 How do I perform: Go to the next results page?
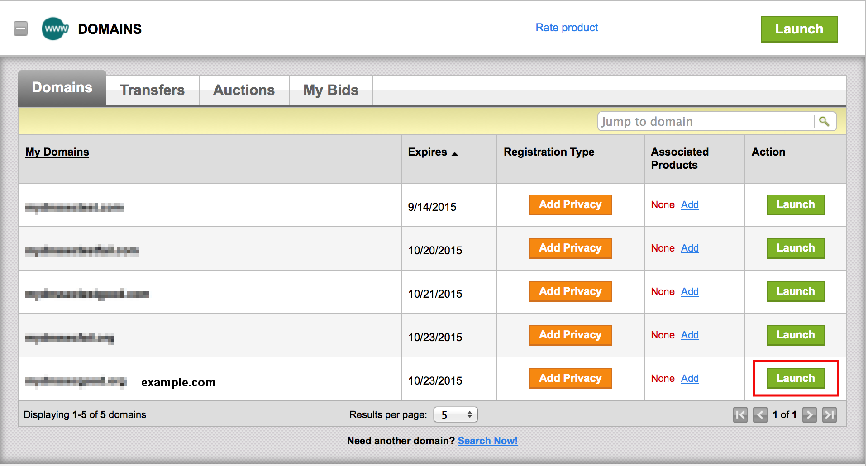[x=809, y=415]
